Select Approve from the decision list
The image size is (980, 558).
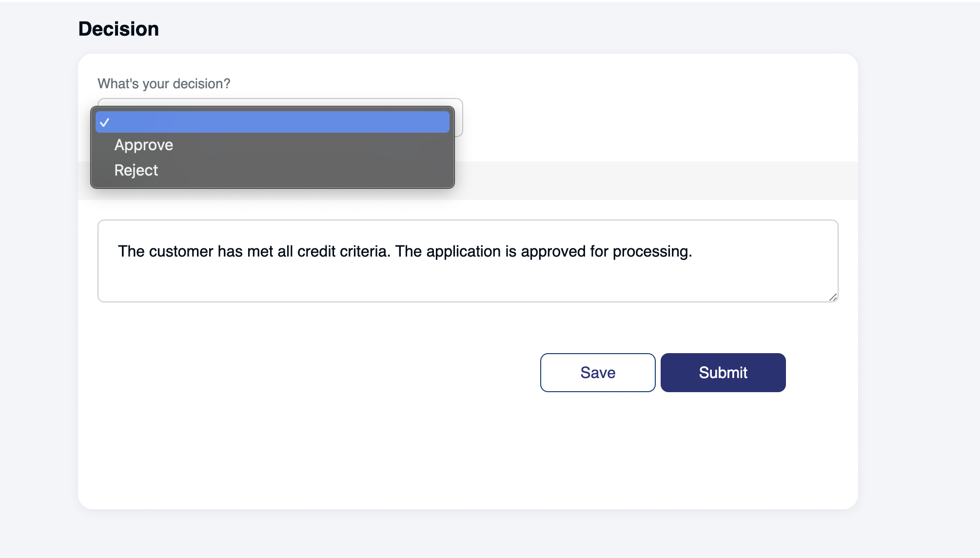point(144,145)
